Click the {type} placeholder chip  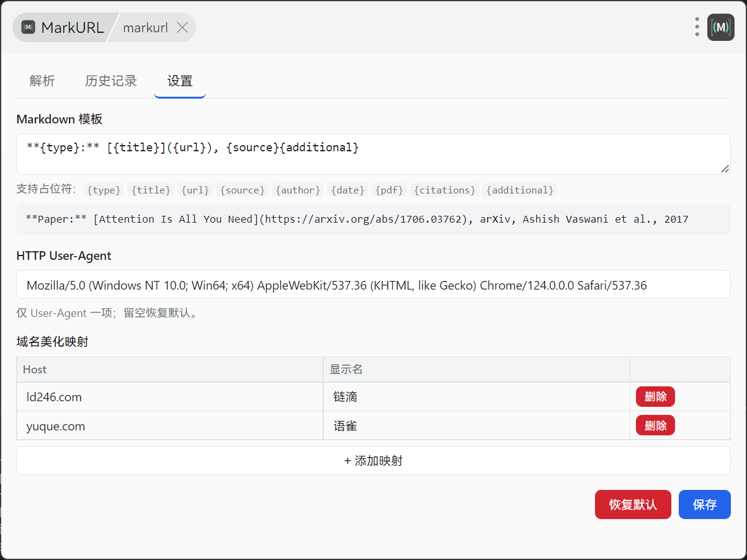104,190
